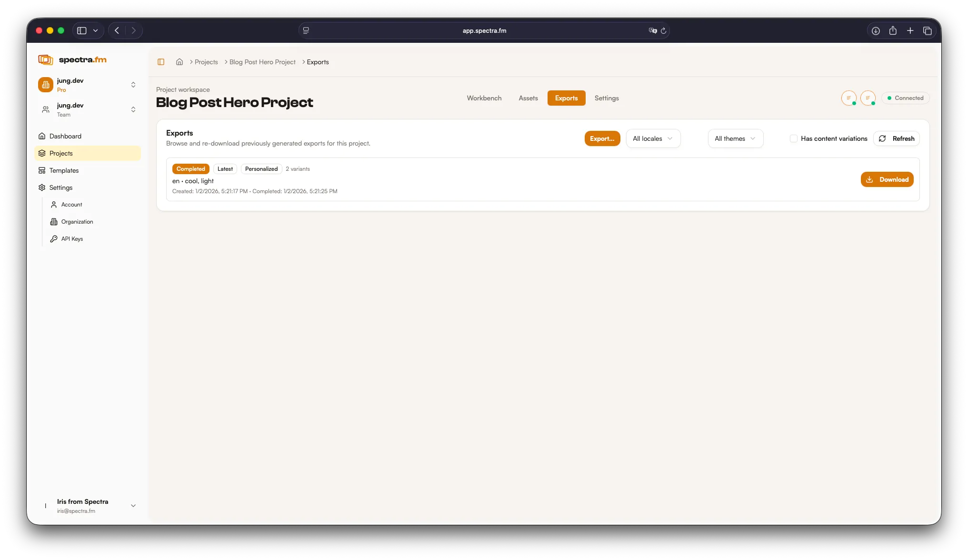Viewport: 968px width, 560px height.
Task: Click the API Keys key icon
Action: coord(54,238)
